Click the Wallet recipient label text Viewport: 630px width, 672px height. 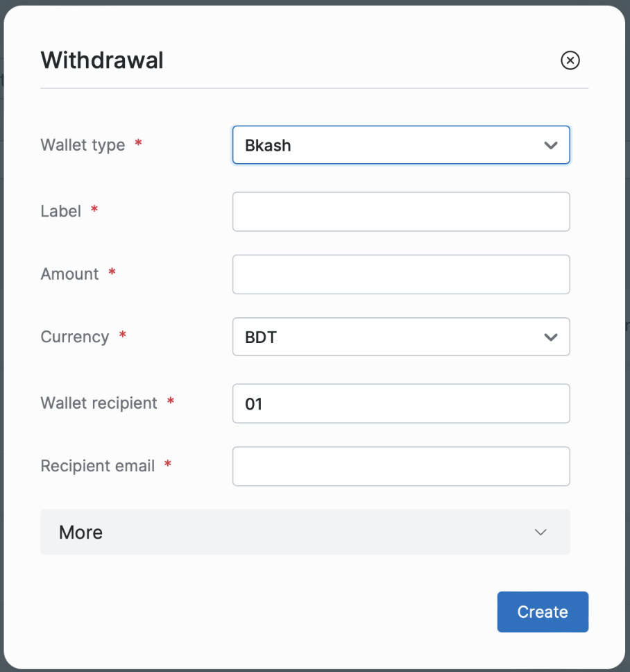99,403
